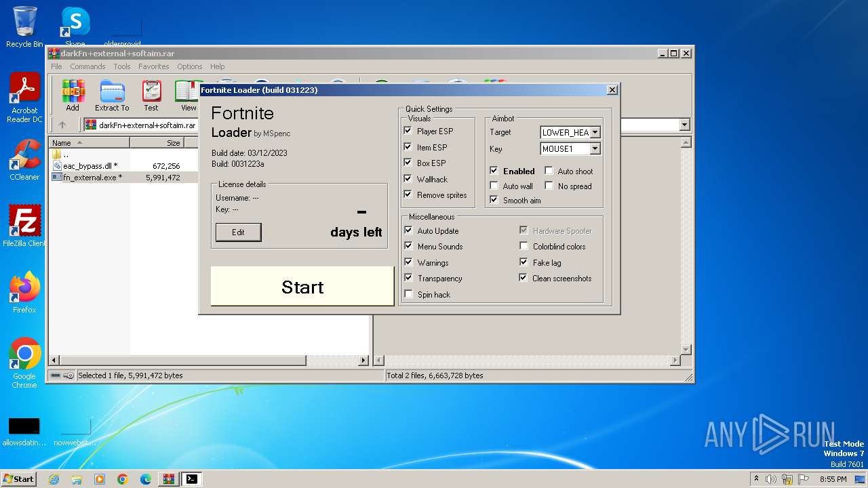
Task: Show hidden system tray icons
Action: click(x=756, y=479)
